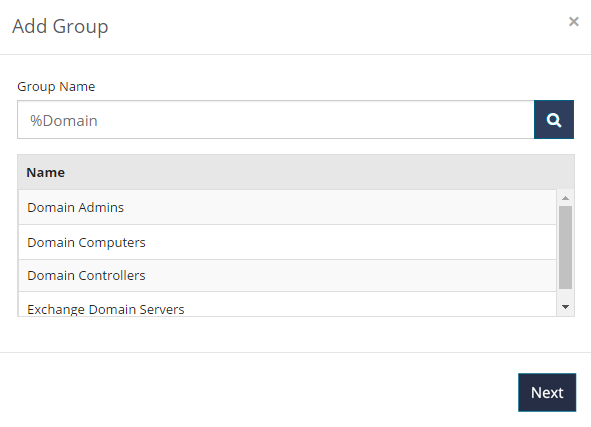This screenshot has width=591, height=427.
Task: Run search for %Domain groups
Action: [x=554, y=120]
